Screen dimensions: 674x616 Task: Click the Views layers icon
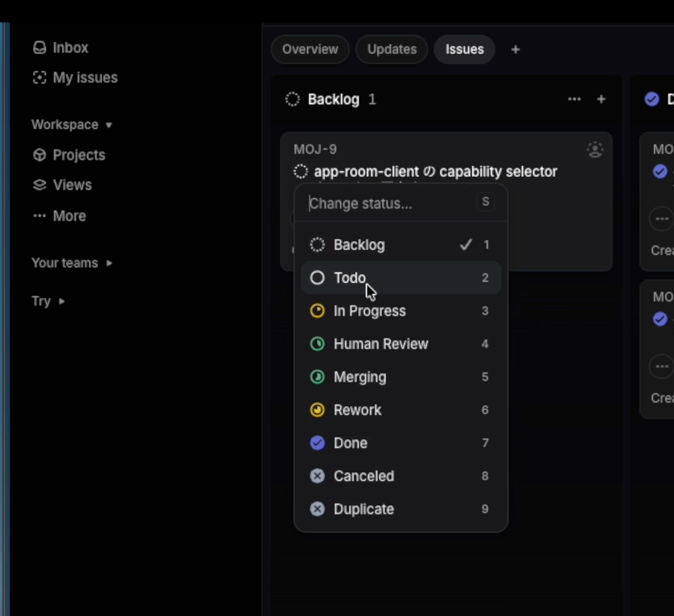(x=39, y=185)
